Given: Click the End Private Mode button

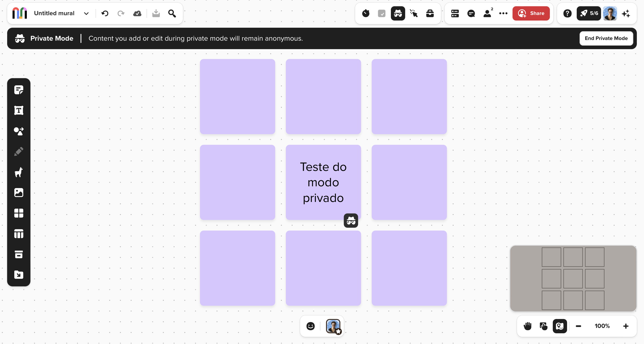Looking at the screenshot, I should (x=606, y=38).
